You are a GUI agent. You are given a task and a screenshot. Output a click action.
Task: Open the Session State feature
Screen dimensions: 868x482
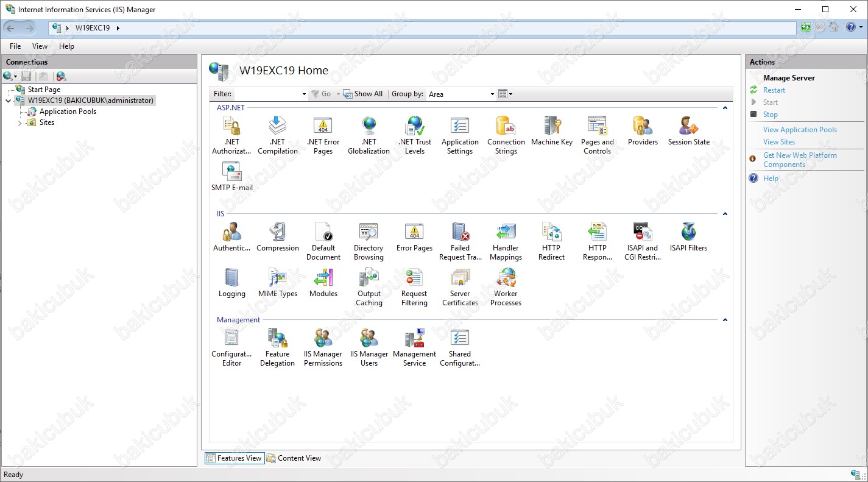(688, 131)
